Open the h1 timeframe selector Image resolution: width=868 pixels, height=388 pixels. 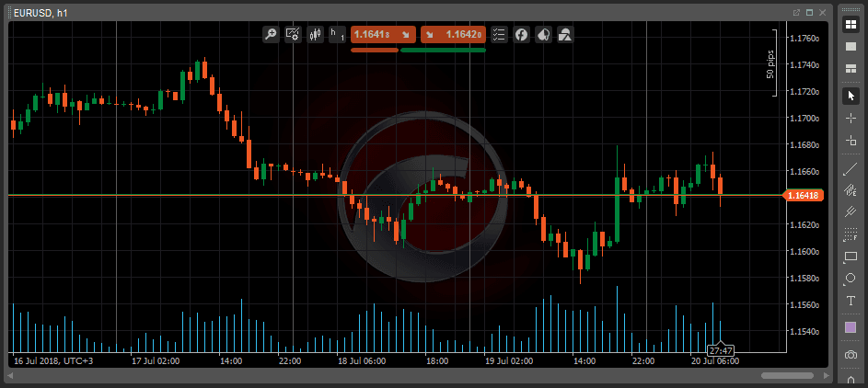click(x=338, y=35)
